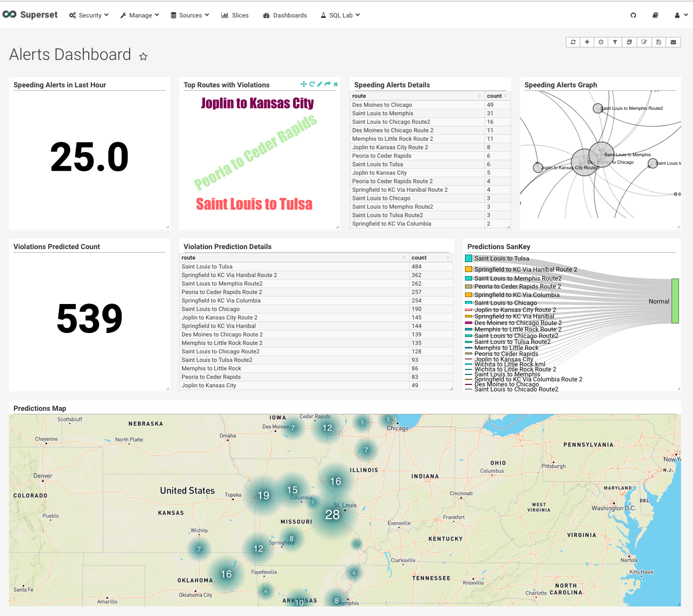Image resolution: width=693 pixels, height=616 pixels.
Task: Open the documentation book icon
Action: pyautogui.click(x=655, y=15)
